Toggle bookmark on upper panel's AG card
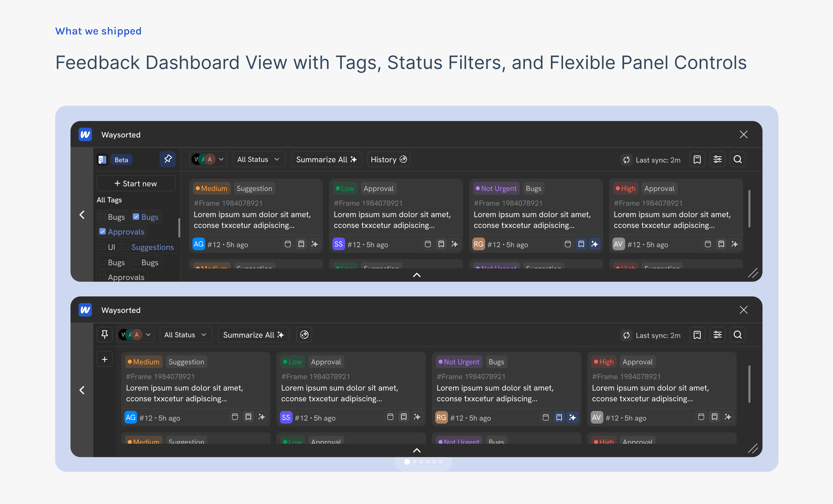Screen dimensions: 833x504 coord(301,244)
